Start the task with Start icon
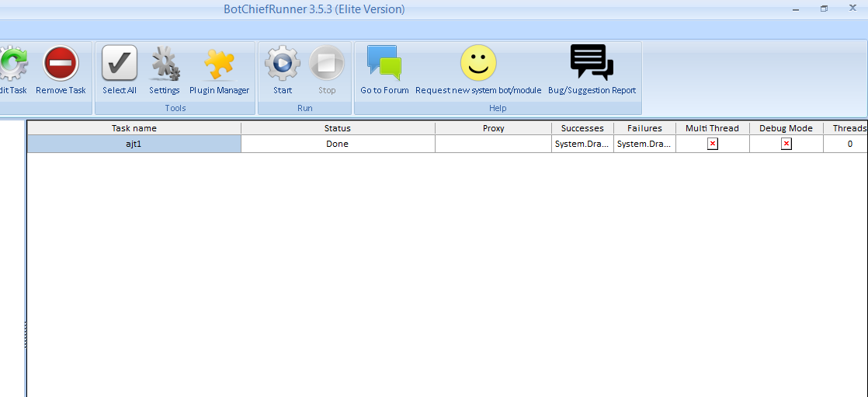The width and height of the screenshot is (868, 397). (283, 64)
